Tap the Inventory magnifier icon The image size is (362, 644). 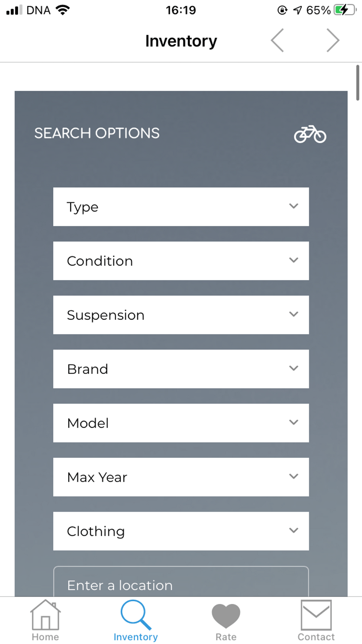coord(135,615)
